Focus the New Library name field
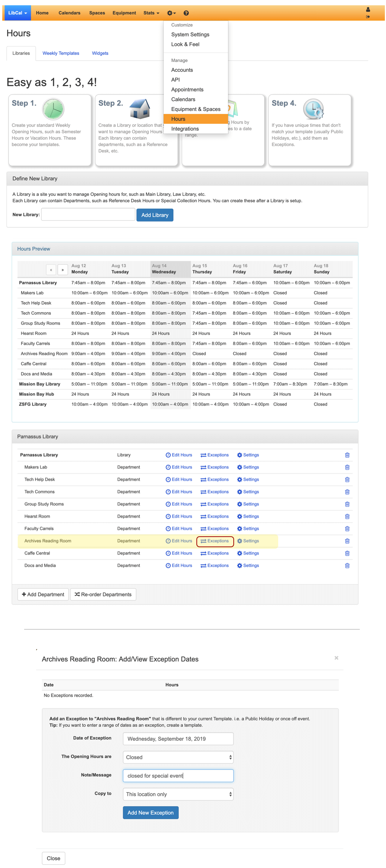Image resolution: width=386 pixels, height=868 pixels. (88, 214)
